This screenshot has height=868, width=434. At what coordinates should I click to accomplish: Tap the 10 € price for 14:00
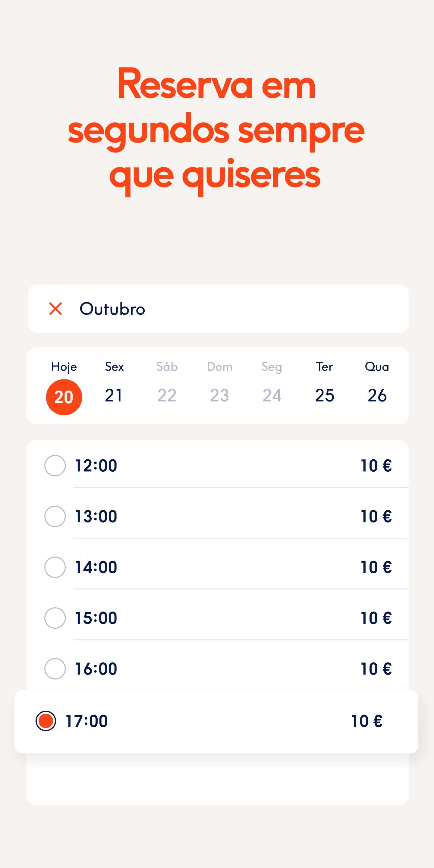(x=376, y=567)
